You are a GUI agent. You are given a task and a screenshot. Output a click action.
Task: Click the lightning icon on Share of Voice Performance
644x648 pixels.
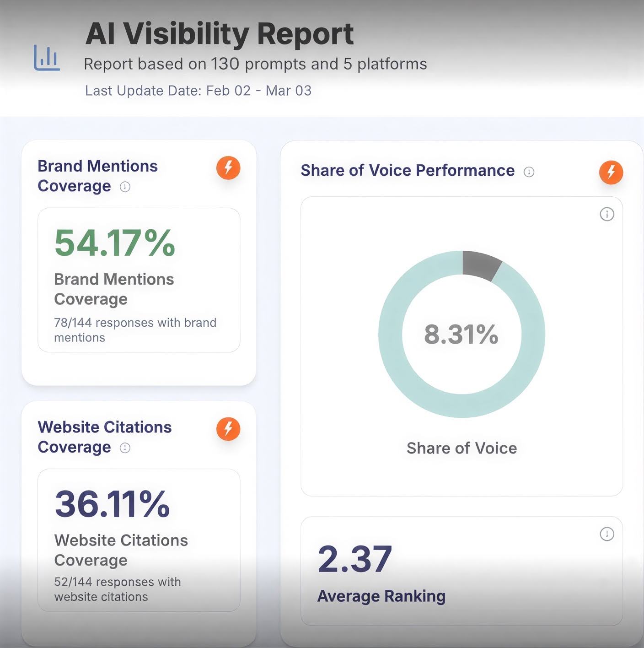pos(611,173)
